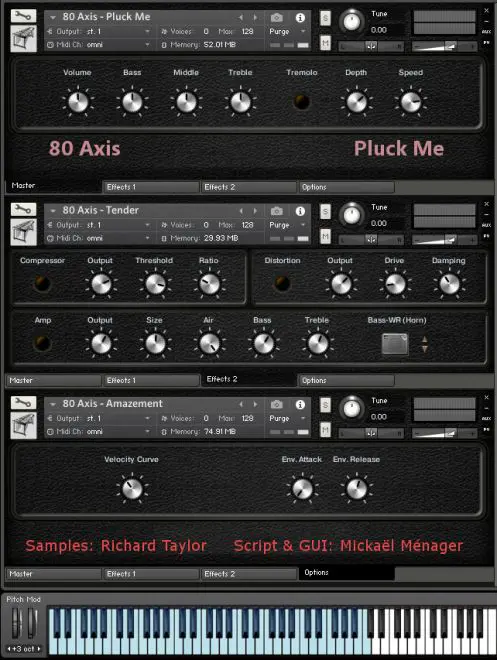The image size is (497, 660).
Task: Open Pluck Me Options tab
Action: click(x=347, y=187)
